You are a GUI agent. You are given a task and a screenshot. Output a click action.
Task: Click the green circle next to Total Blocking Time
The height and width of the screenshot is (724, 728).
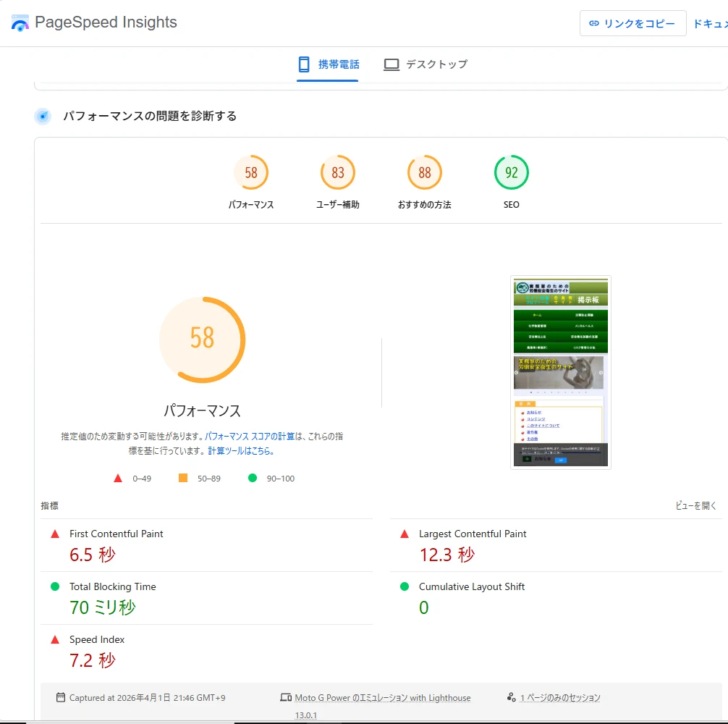click(55, 586)
